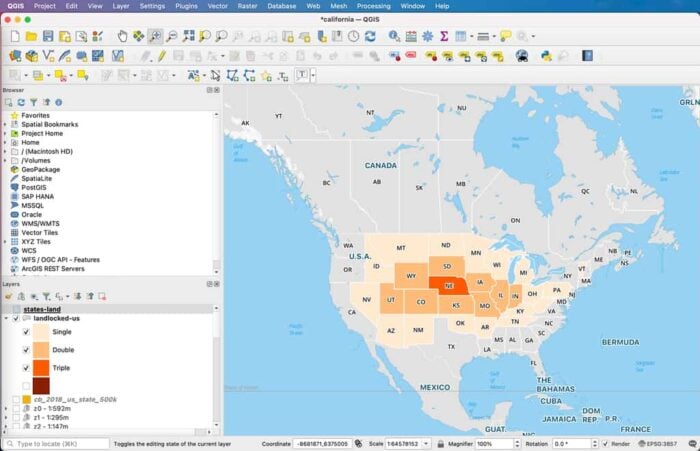The height and width of the screenshot is (451, 700).
Task: Open the text annotation tool dropdown arrow
Action: (313, 75)
